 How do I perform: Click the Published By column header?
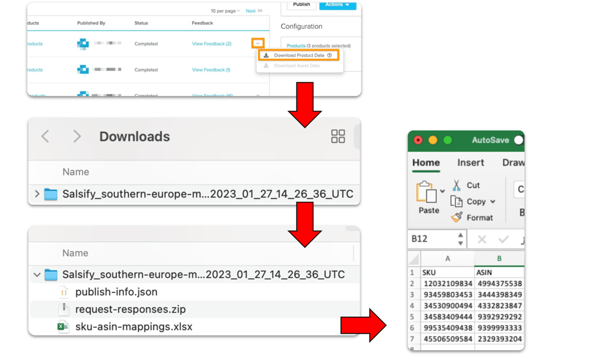pos(91,23)
